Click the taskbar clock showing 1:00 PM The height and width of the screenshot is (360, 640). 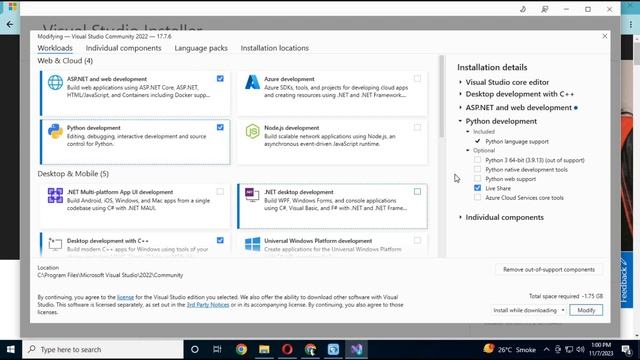tap(601, 349)
